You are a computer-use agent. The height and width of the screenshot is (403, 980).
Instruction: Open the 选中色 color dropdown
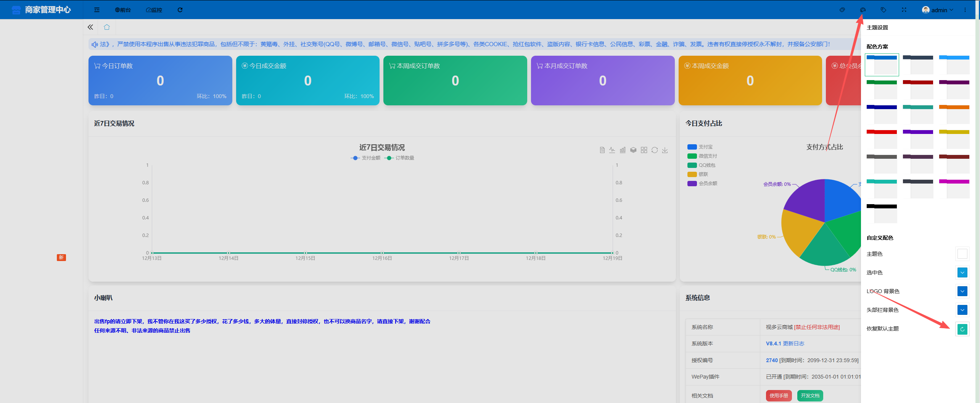[962, 272]
